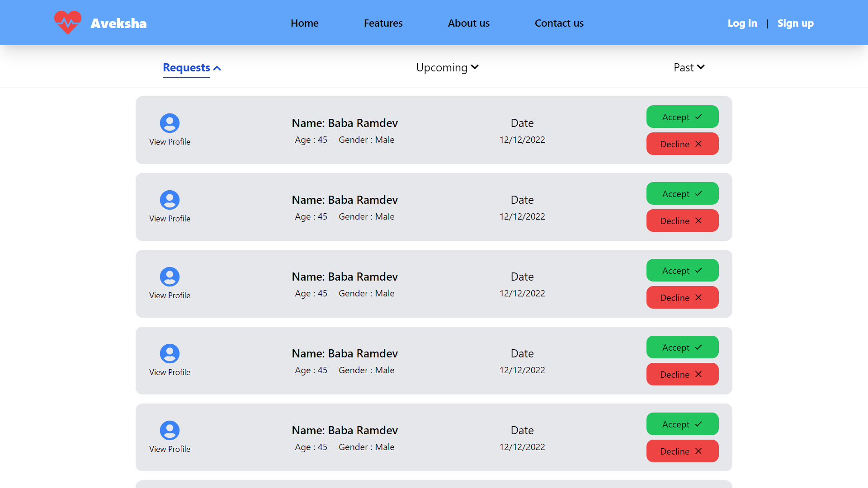Open View Profile text in fourth request
Viewport: 868px width, 488px height.
[170, 372]
